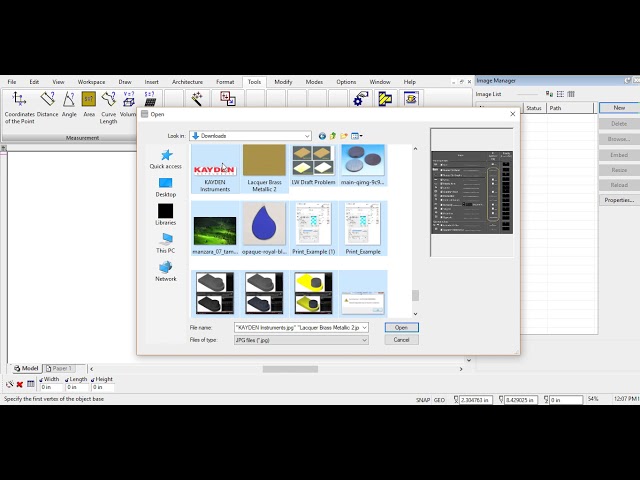
Task: Select Coordinates of the Point tool
Action: coord(19,108)
